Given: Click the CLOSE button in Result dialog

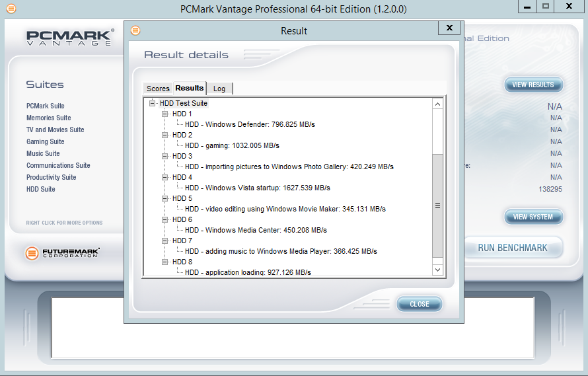Looking at the screenshot, I should pyautogui.click(x=420, y=304).
